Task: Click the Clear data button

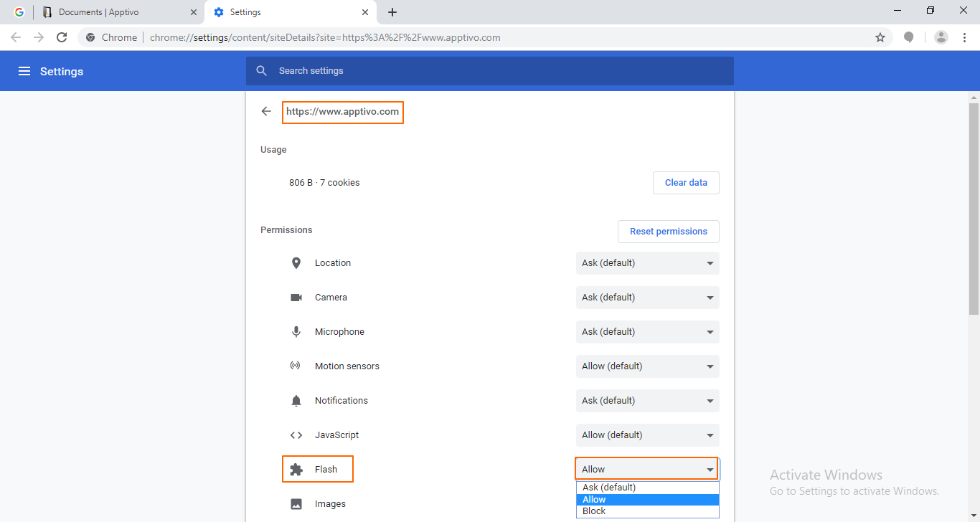Action: coord(686,183)
